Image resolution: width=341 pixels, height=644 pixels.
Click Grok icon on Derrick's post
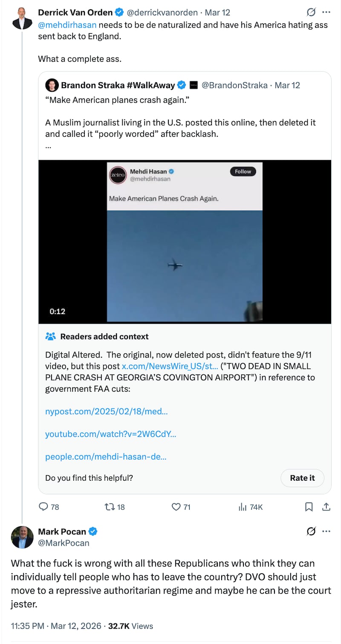[311, 12]
